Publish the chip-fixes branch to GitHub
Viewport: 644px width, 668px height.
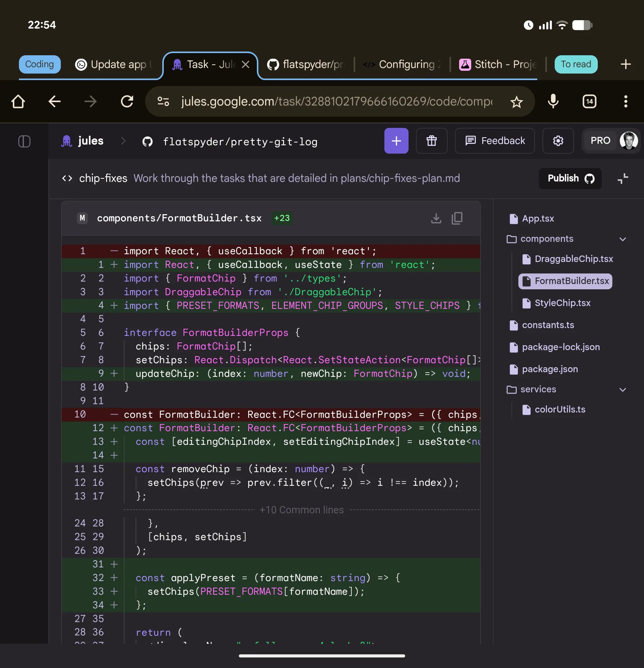[x=570, y=178]
